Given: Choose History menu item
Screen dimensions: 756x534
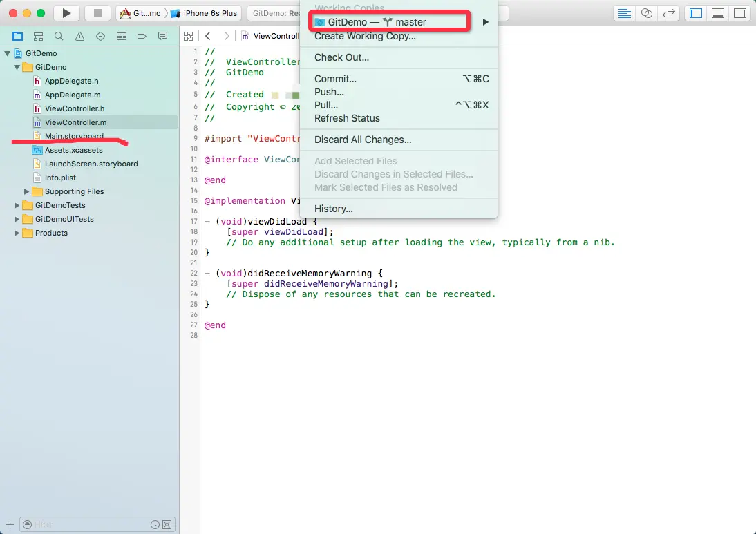Looking at the screenshot, I should (398, 209).
